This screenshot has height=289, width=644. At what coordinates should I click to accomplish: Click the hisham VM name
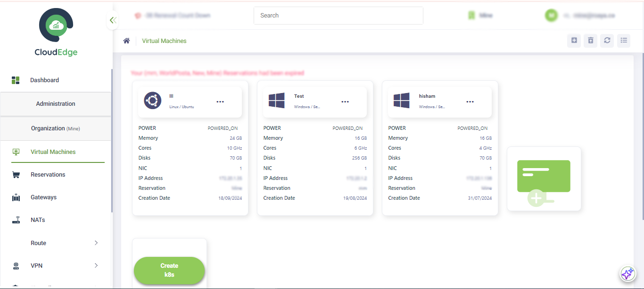pos(427,96)
